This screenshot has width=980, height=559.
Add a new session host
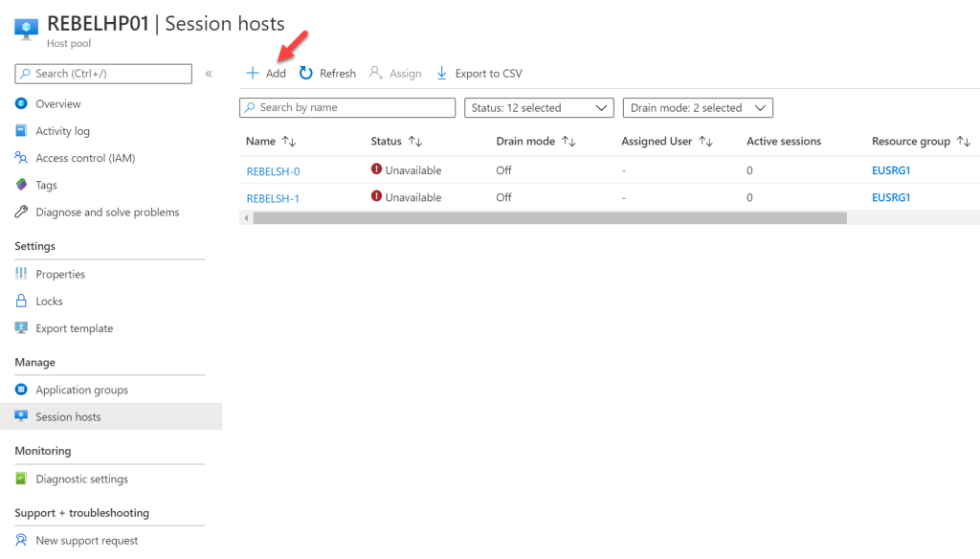[266, 73]
